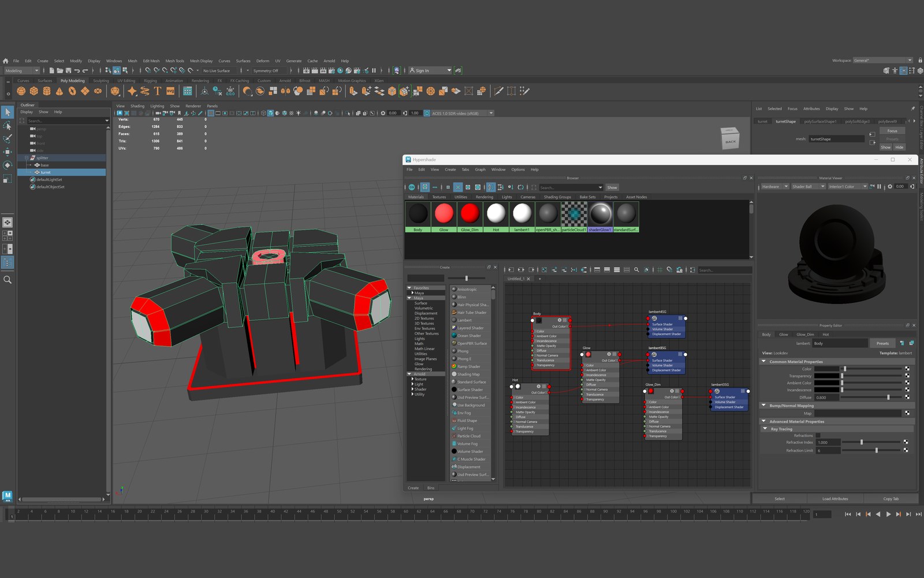This screenshot has width=924, height=578.
Task: Collapse Bump/Normal Mapping section
Action: pyautogui.click(x=763, y=405)
